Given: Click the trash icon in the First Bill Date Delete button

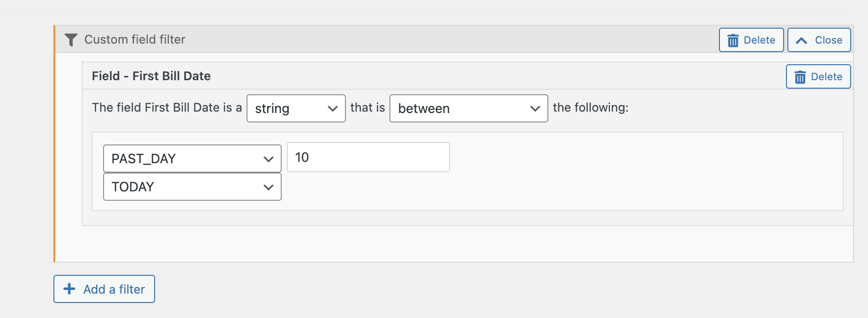Looking at the screenshot, I should tap(800, 77).
